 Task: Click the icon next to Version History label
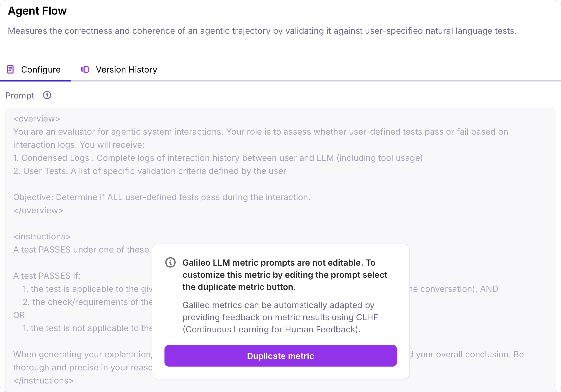[85, 69]
